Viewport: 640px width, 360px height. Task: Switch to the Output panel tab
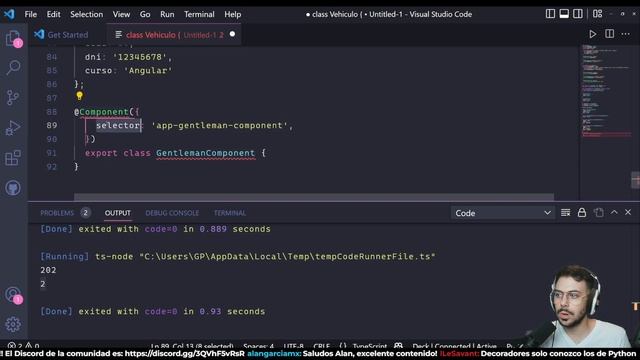118,213
